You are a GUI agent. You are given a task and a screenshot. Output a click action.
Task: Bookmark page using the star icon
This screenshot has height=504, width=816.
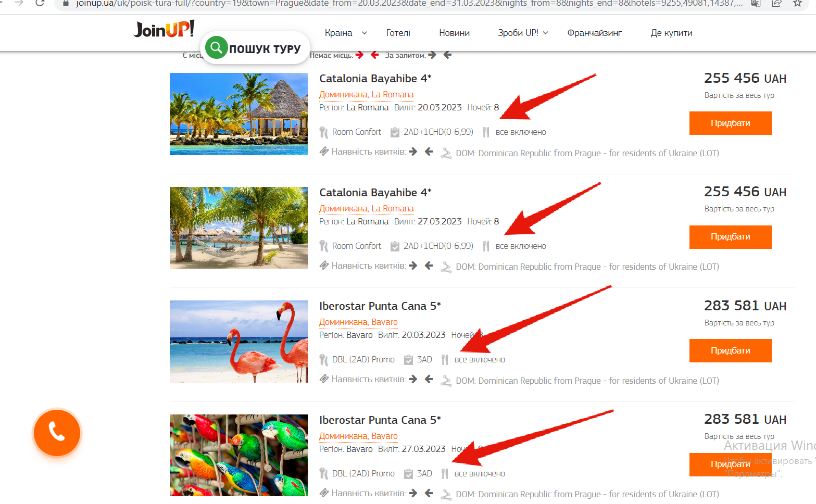[797, 3]
